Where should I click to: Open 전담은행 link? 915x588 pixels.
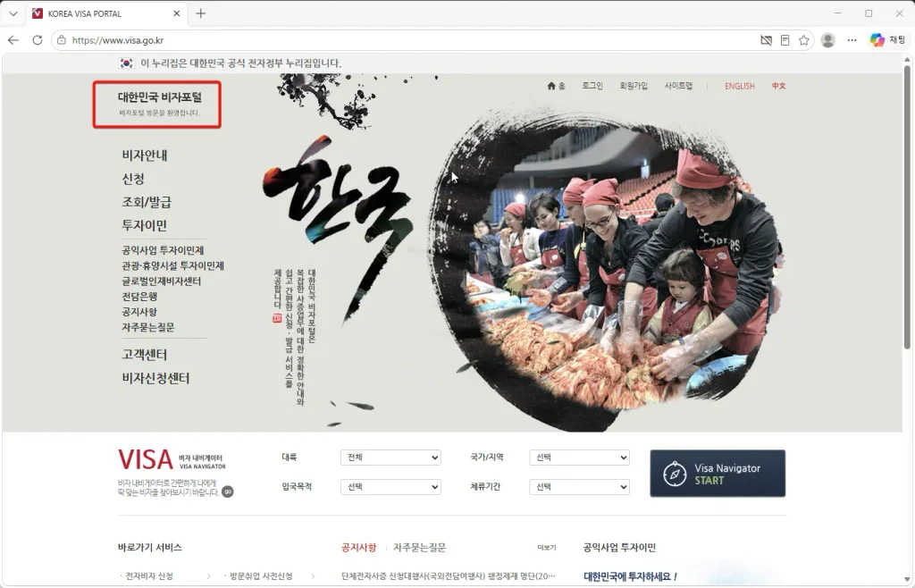(x=139, y=297)
